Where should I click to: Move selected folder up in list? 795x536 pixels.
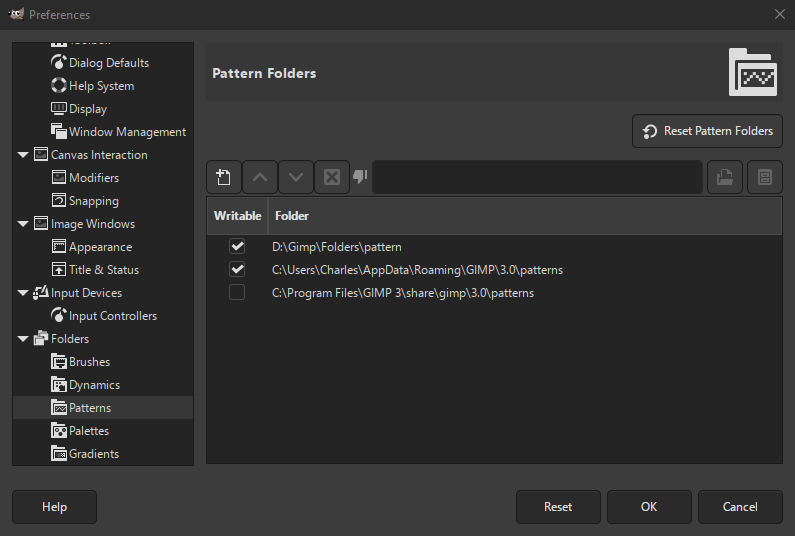click(x=260, y=178)
